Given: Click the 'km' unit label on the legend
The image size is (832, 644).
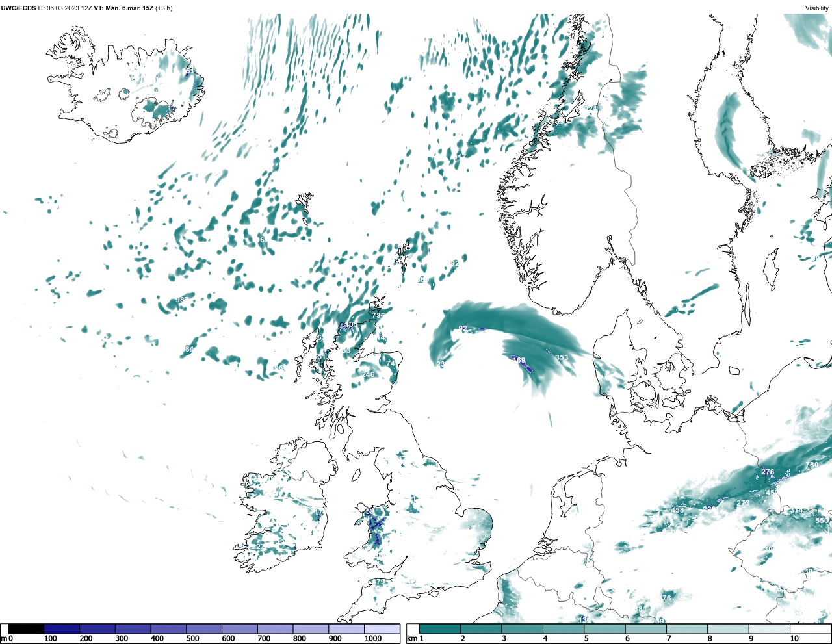Looking at the screenshot, I should (x=411, y=639).
